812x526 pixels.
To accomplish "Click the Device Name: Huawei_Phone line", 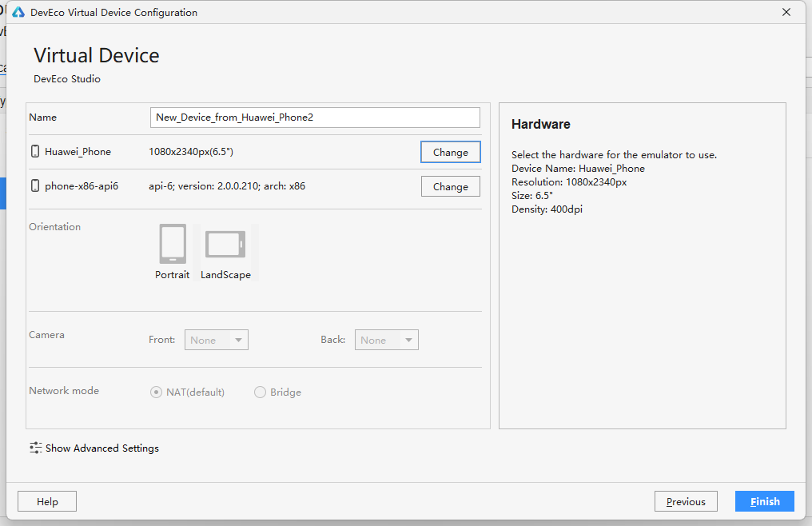I will [x=578, y=169].
